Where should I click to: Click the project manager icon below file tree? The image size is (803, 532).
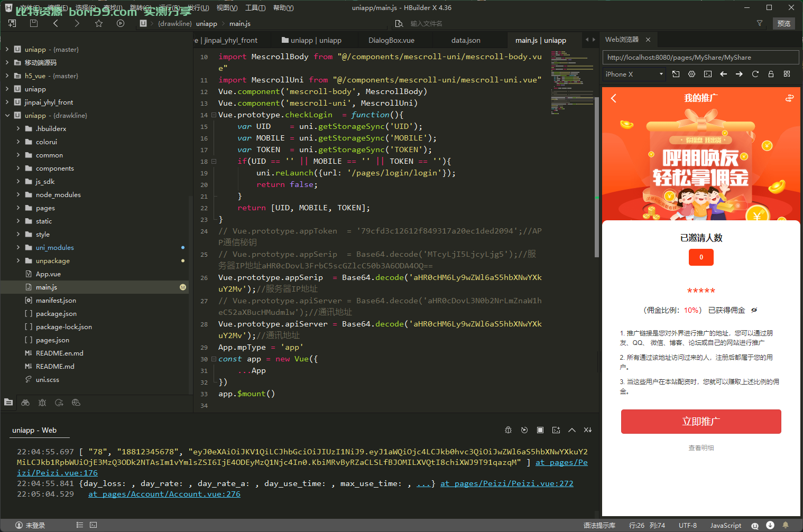click(8, 403)
